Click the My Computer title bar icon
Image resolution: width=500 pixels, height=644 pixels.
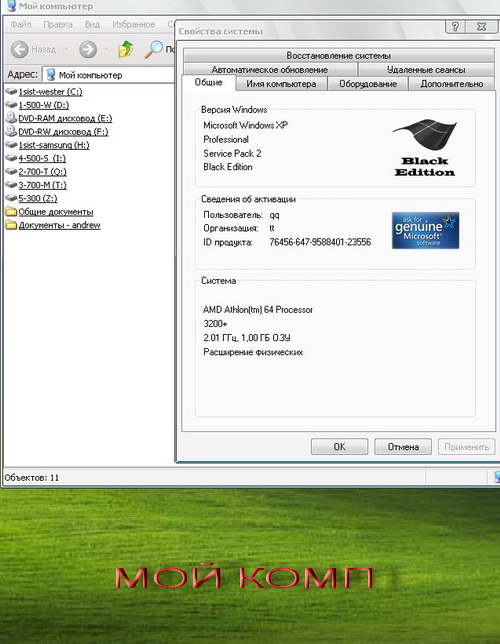point(12,6)
